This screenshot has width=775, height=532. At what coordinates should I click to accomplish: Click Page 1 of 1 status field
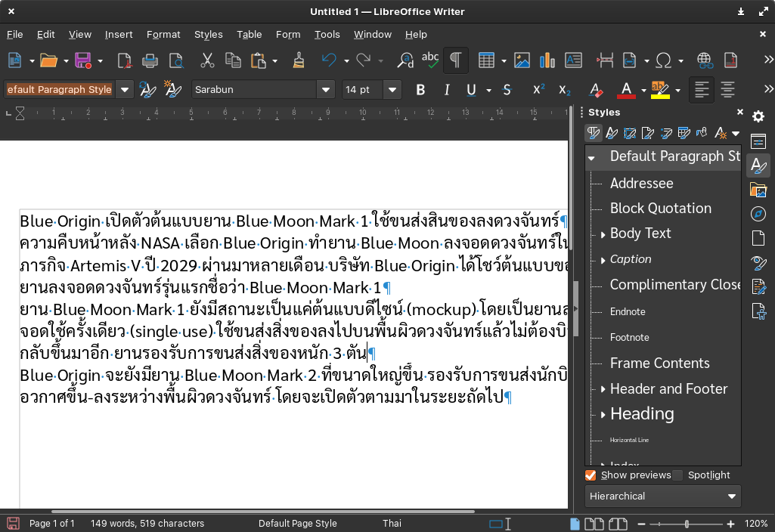click(52, 523)
